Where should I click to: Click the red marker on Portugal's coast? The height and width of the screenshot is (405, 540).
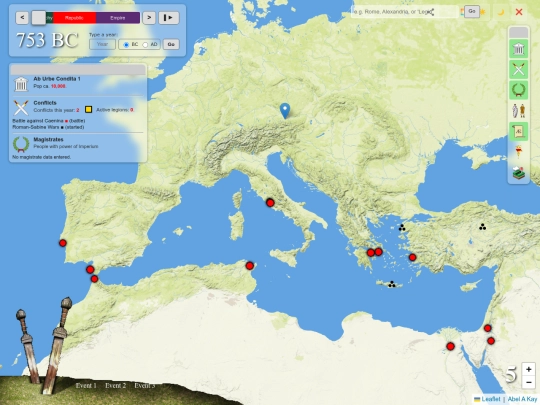click(x=63, y=243)
